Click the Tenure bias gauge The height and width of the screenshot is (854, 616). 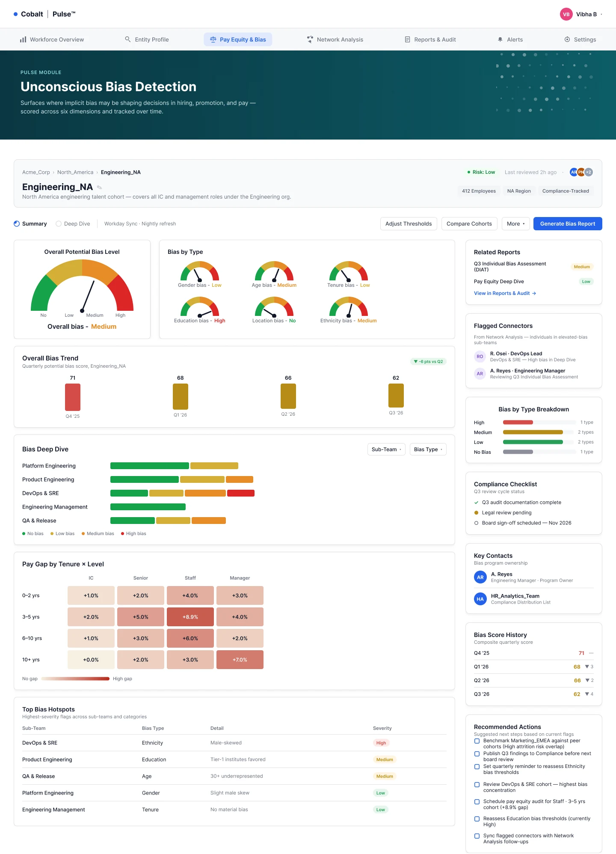point(349,271)
